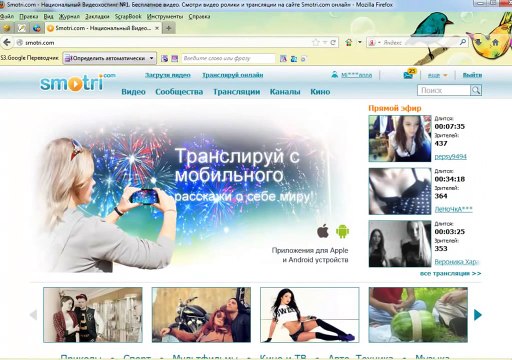Viewport: 512px width, 360px height.
Task: Open the Сообщества section
Action: click(179, 92)
